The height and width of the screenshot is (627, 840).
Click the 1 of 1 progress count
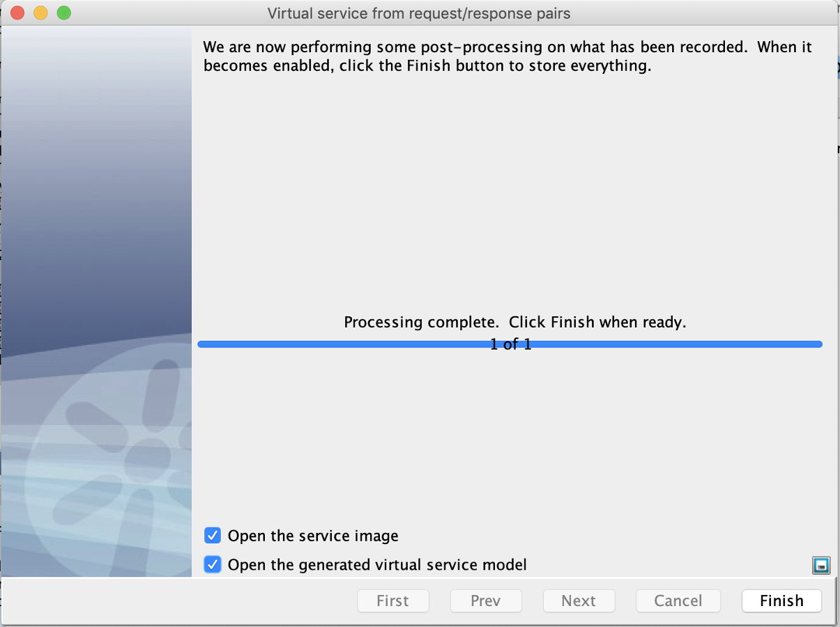(x=511, y=344)
